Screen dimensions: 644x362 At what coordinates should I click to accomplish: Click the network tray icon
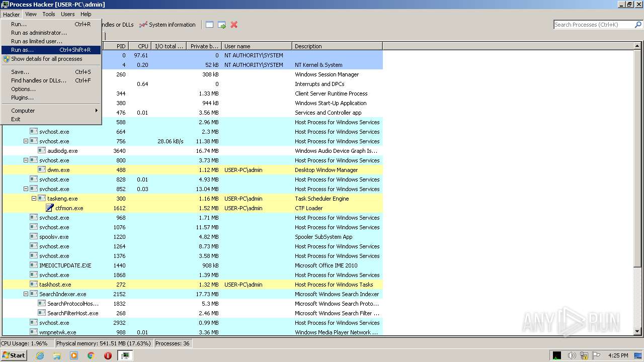coord(585,355)
